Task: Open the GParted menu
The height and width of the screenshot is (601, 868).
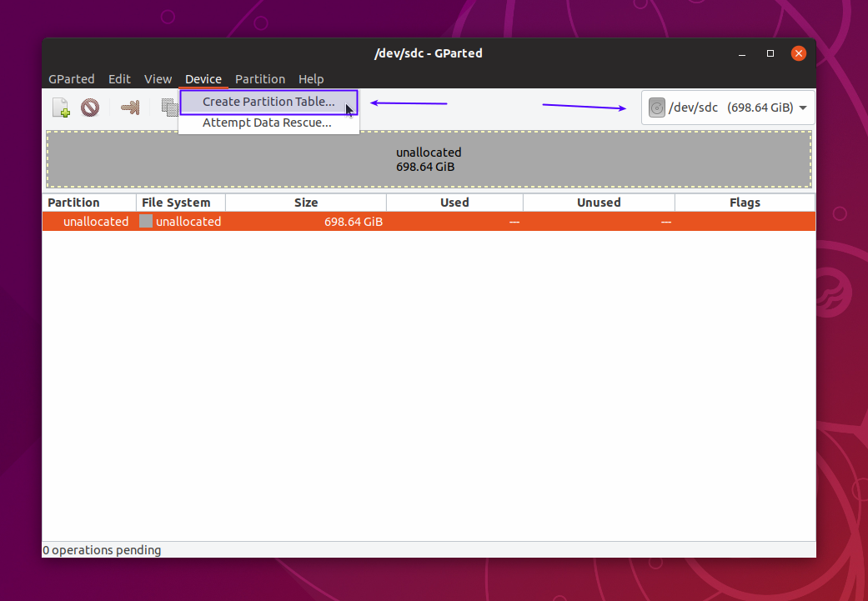Action: 71,79
